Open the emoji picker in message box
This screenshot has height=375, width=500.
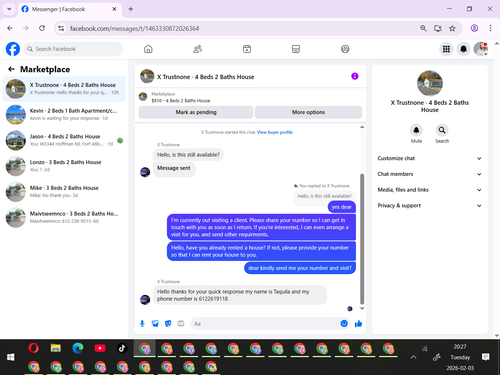click(344, 323)
